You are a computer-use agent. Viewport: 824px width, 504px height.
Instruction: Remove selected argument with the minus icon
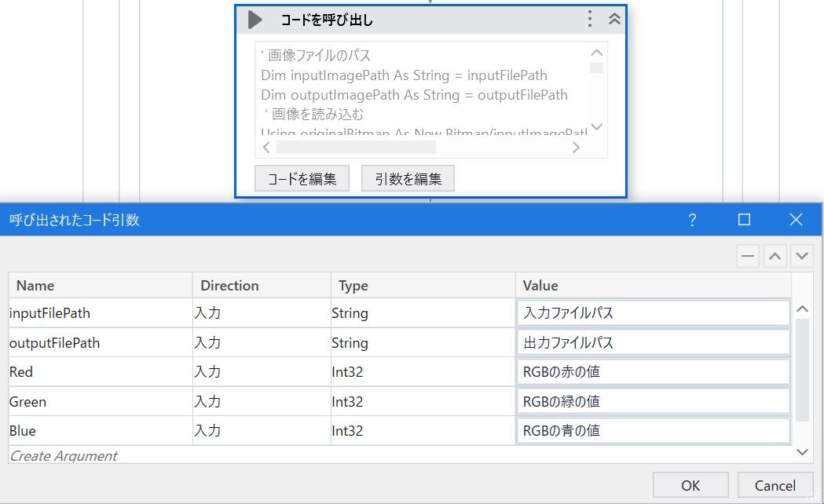pos(747,256)
